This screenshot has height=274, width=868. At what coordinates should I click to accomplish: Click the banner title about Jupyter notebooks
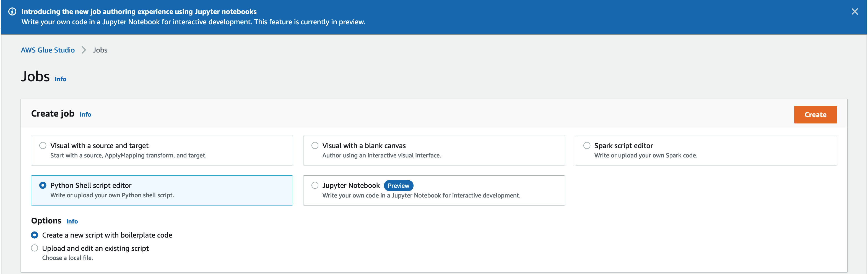coord(139,12)
